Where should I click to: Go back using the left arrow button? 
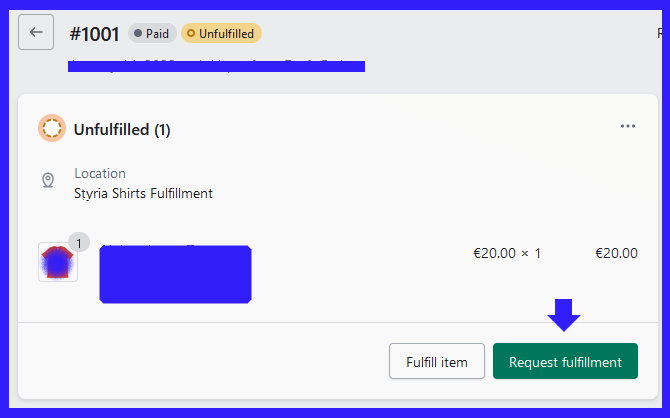pos(36,32)
